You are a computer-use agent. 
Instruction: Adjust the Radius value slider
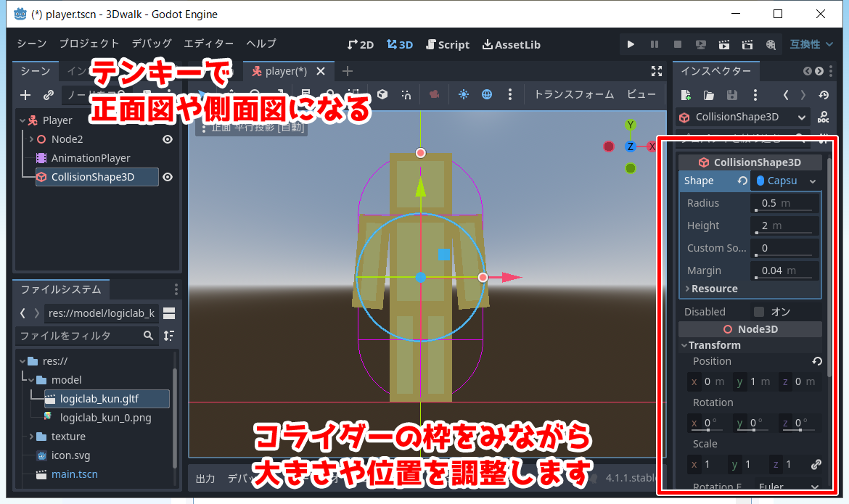point(785,204)
